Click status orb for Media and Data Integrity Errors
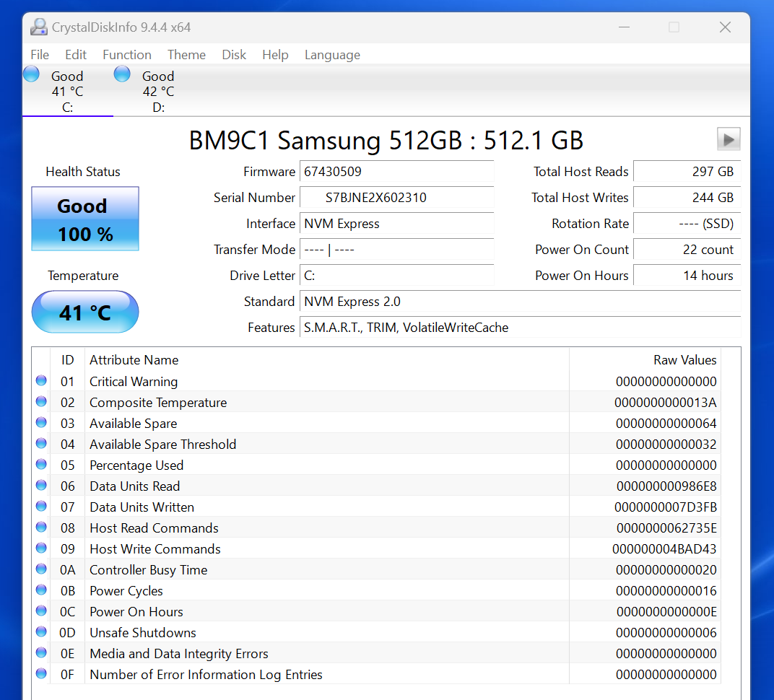774x700 pixels. [41, 652]
